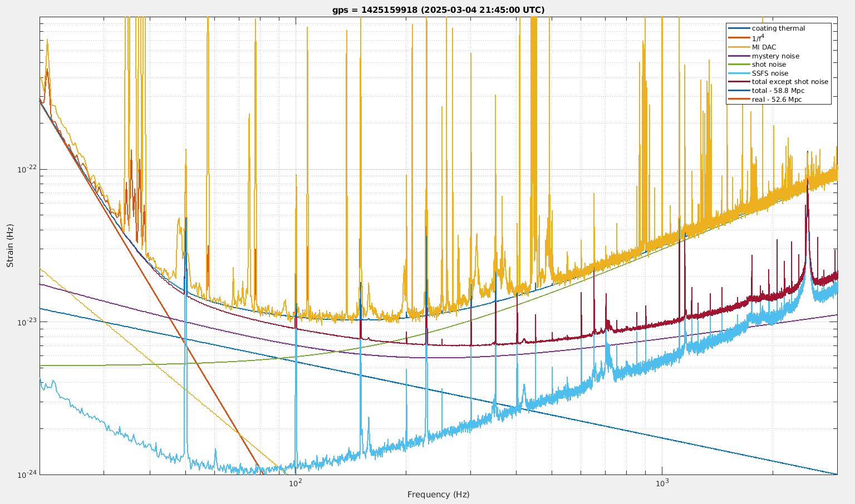Click the plot title with the gps time
Viewport: 855px width, 504px height.
point(439,10)
